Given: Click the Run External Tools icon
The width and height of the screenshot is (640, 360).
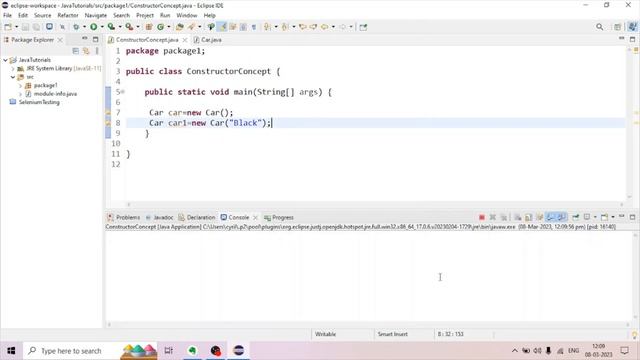Looking at the screenshot, I should [129, 27].
